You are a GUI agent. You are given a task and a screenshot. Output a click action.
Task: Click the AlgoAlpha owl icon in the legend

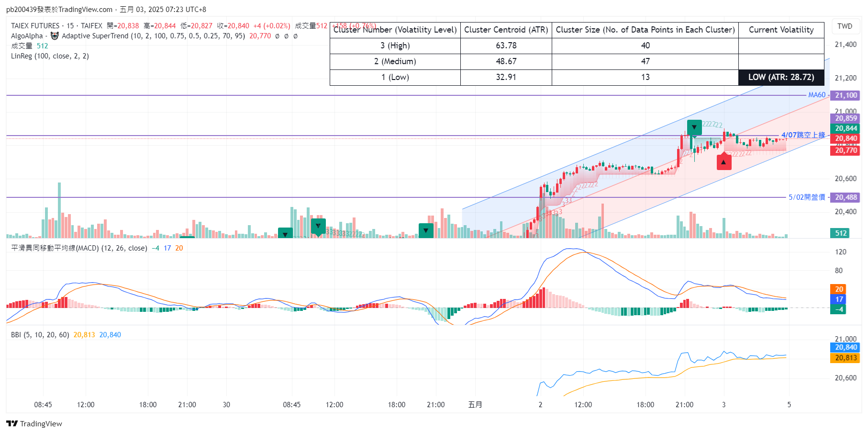click(55, 36)
